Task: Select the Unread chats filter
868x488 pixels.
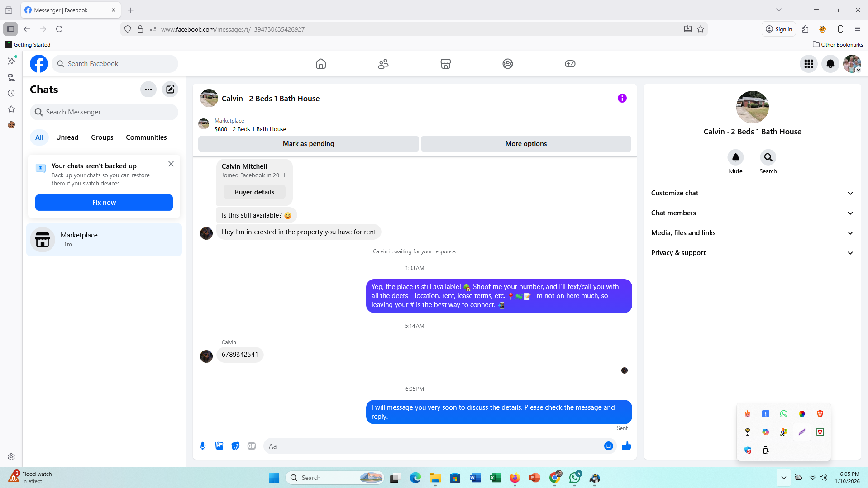Action: pyautogui.click(x=67, y=137)
